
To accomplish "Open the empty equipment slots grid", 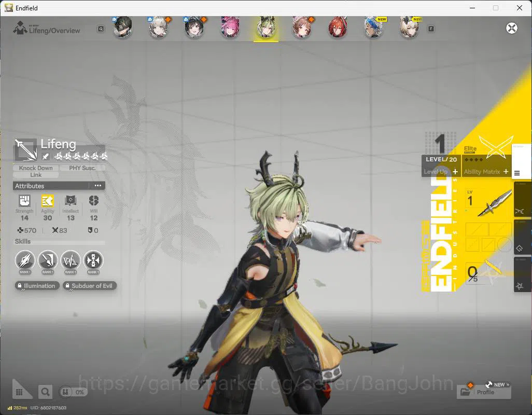I will coord(488,237).
